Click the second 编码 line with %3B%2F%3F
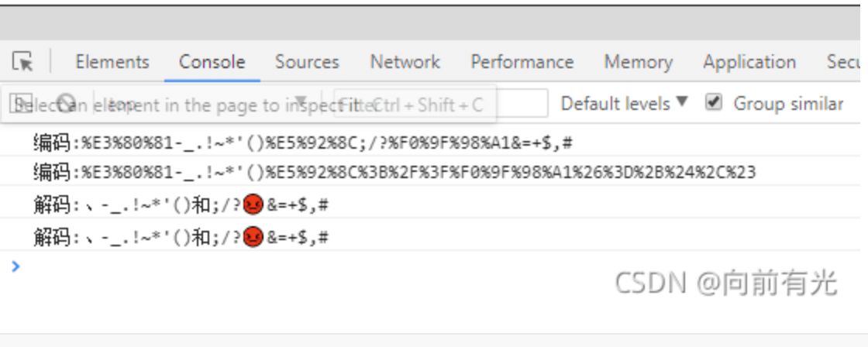The image size is (868, 347). [429, 173]
